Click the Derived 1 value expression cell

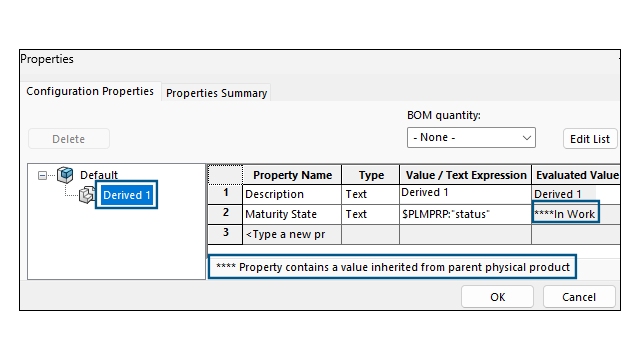click(465, 194)
